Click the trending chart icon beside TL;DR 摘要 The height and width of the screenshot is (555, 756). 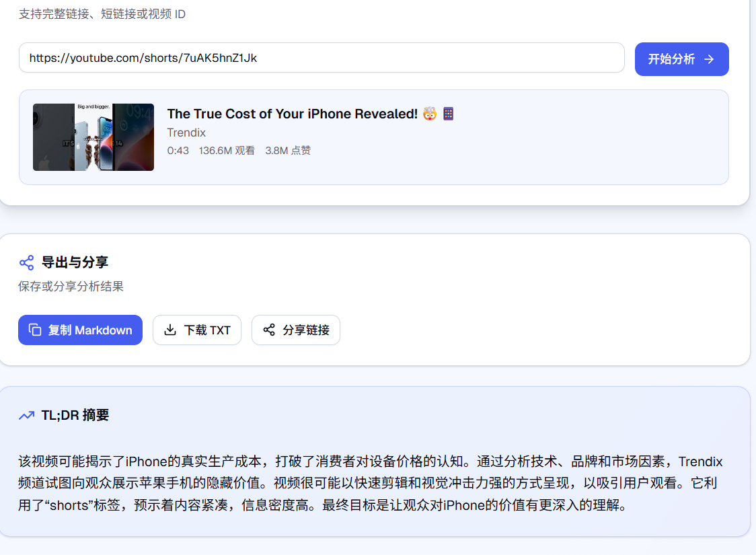[26, 415]
